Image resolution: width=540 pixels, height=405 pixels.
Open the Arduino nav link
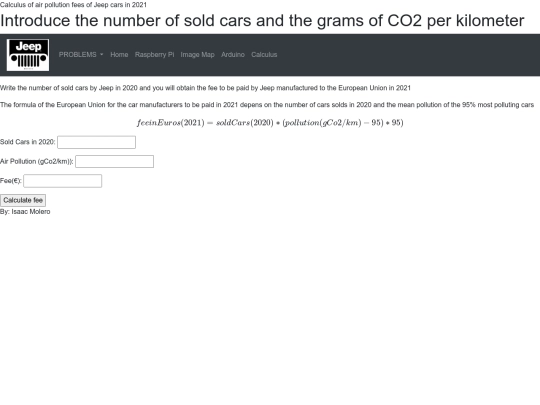(x=233, y=55)
